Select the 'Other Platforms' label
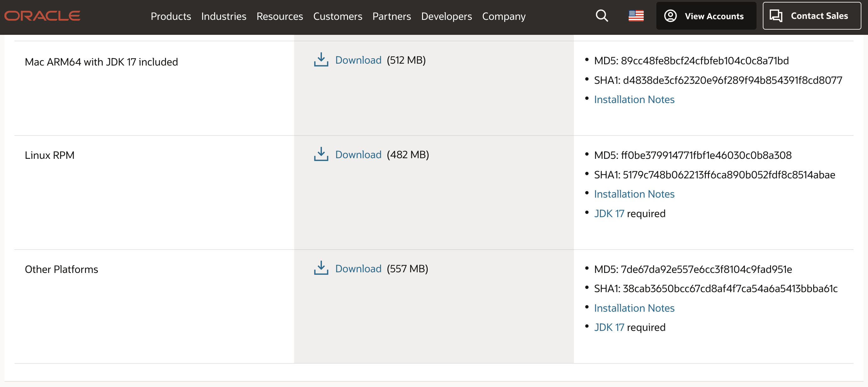 click(61, 269)
